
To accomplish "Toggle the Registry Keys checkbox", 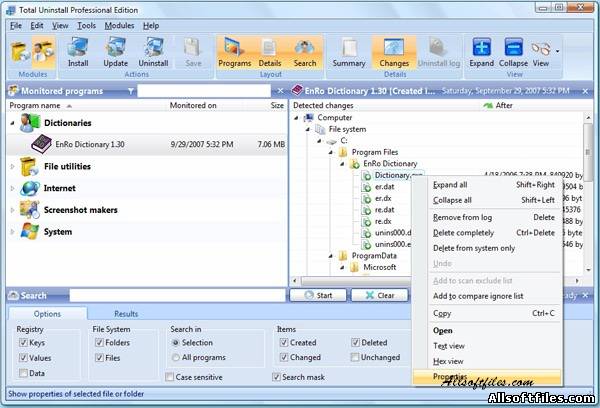I will (x=23, y=343).
